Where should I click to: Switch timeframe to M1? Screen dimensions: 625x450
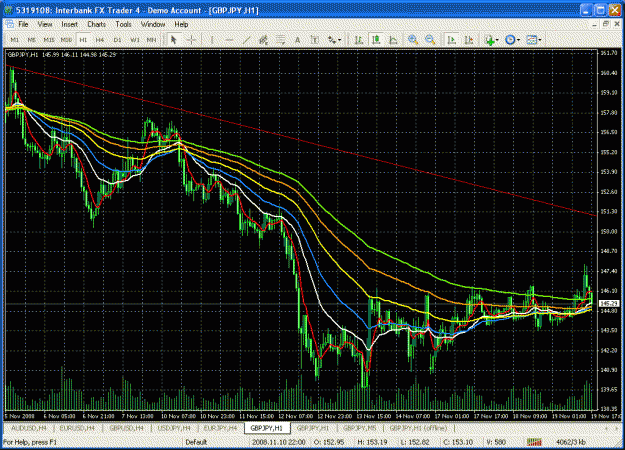point(15,40)
